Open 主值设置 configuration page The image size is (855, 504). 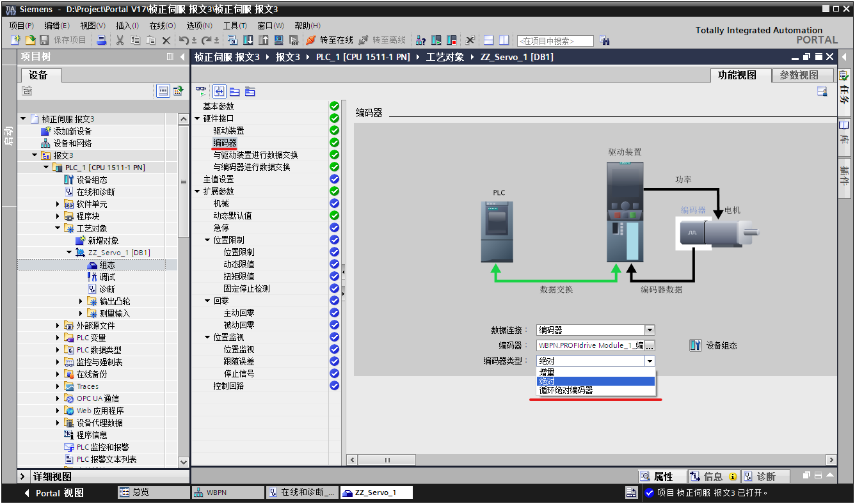click(x=218, y=179)
